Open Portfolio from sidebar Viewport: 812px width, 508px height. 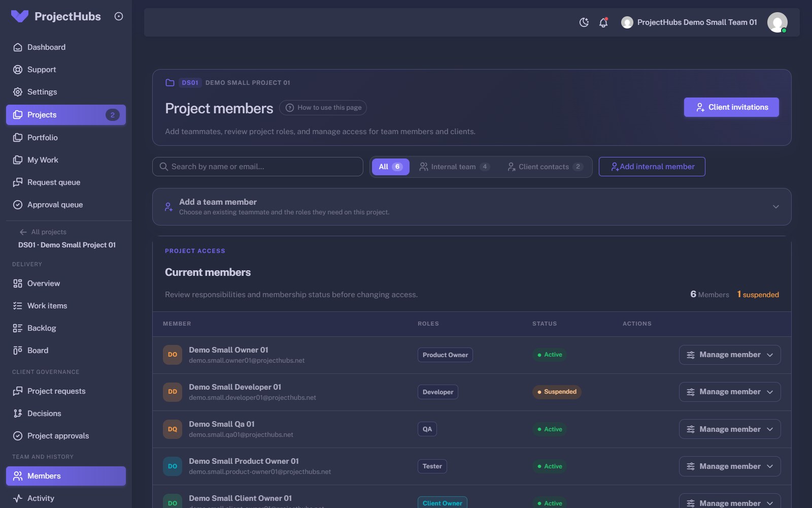point(66,138)
